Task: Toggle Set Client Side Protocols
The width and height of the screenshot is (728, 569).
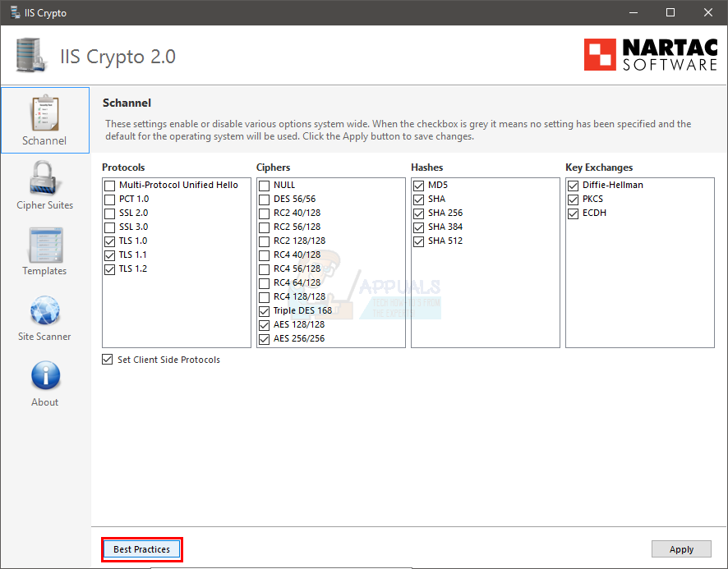Action: click(108, 360)
